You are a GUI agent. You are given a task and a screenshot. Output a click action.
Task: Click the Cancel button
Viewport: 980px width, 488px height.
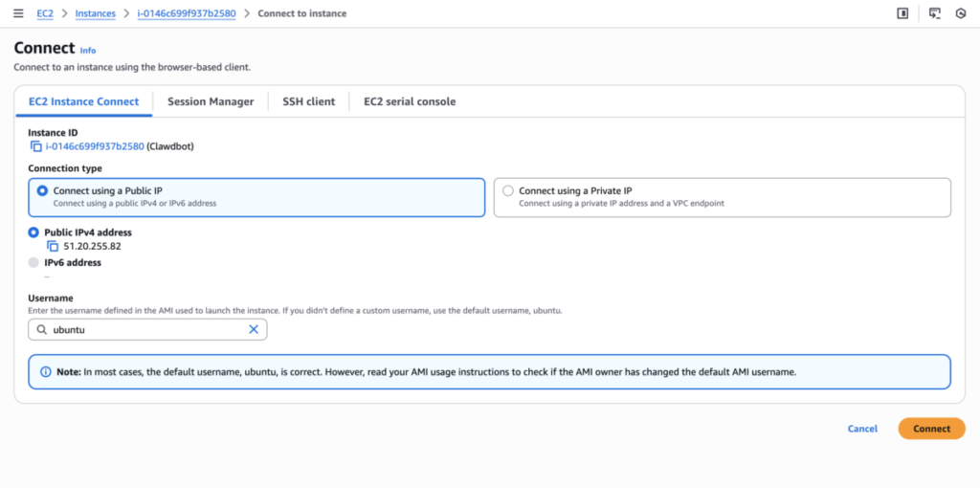point(862,429)
